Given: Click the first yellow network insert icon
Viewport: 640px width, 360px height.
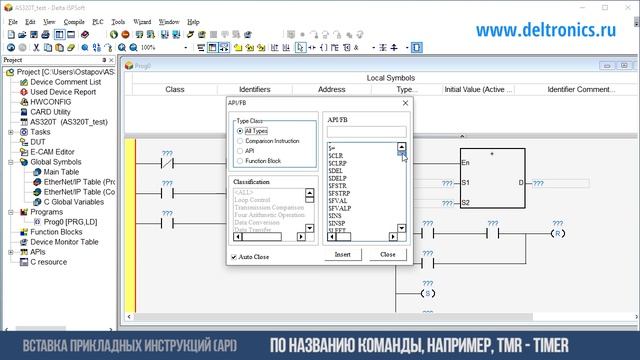Looking at the screenshot, I should pyautogui.click(x=238, y=48).
